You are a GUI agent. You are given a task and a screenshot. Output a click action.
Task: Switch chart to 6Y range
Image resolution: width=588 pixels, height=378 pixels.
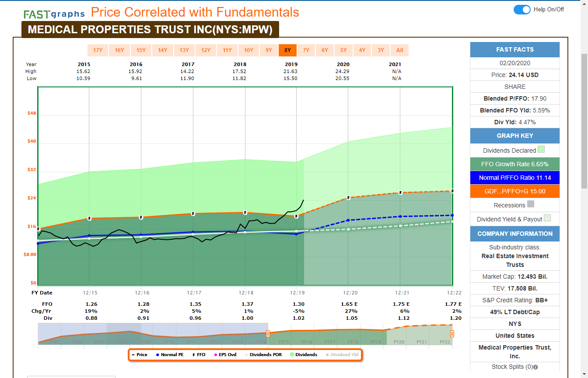(x=325, y=50)
